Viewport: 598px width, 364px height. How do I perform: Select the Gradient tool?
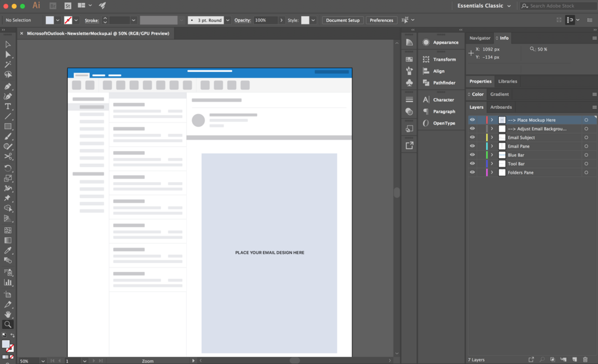[x=8, y=240]
